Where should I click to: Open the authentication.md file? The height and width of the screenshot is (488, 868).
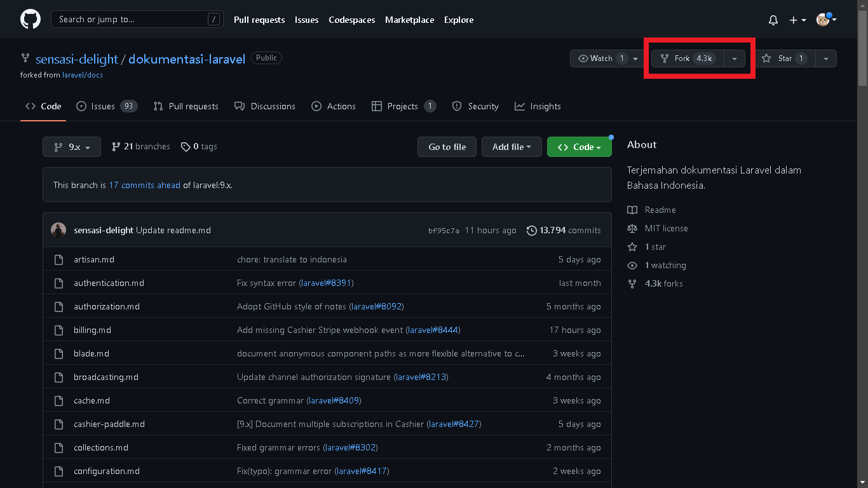point(109,283)
